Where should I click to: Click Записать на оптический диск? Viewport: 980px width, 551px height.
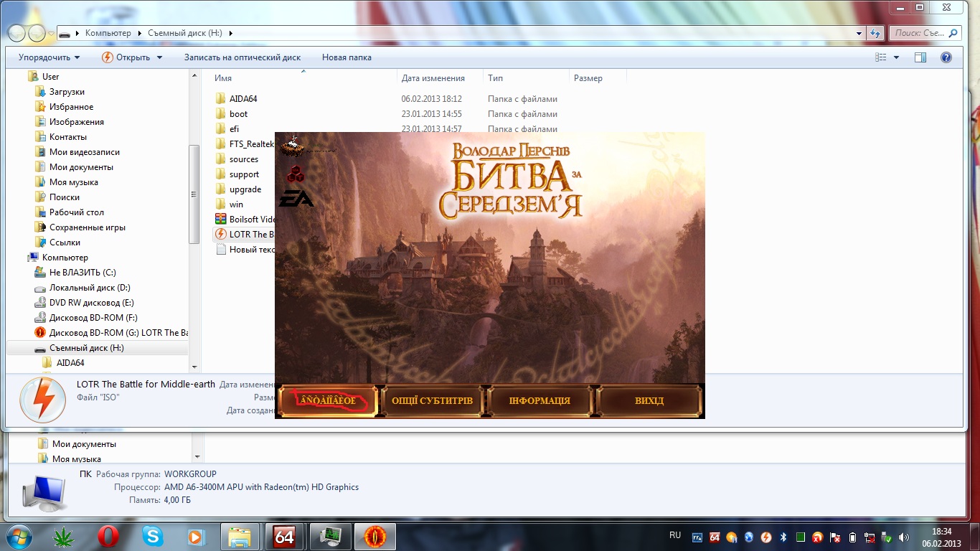click(x=242, y=57)
